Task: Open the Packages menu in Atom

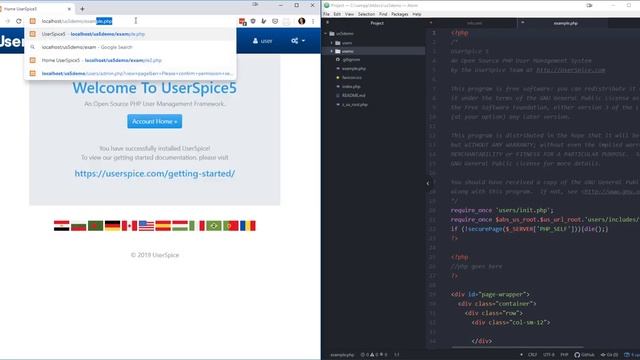Action: 400,14
